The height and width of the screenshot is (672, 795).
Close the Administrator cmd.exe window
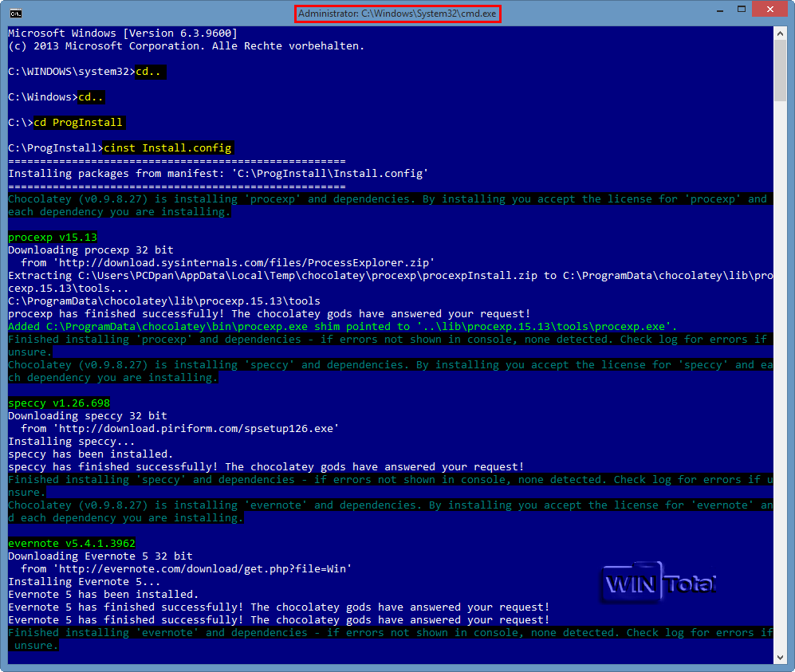(770, 9)
